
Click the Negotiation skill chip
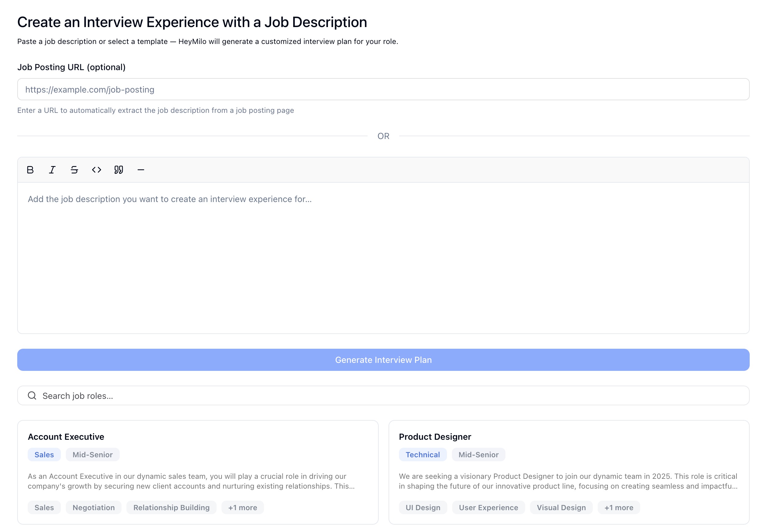tap(94, 507)
